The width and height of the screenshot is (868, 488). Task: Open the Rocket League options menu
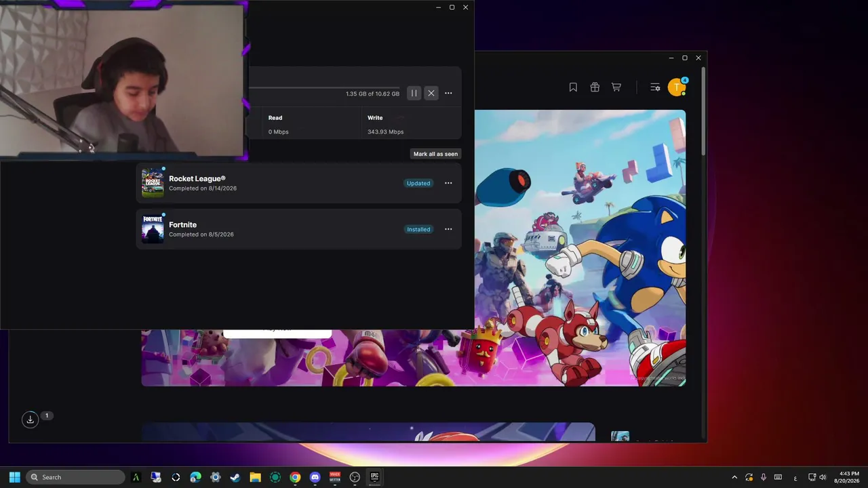tap(448, 183)
